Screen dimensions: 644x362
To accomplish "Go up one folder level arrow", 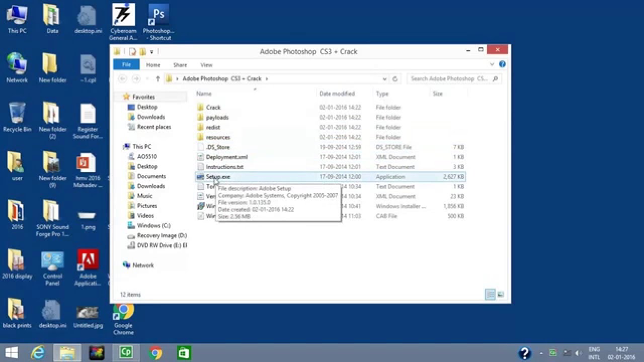I will (157, 79).
